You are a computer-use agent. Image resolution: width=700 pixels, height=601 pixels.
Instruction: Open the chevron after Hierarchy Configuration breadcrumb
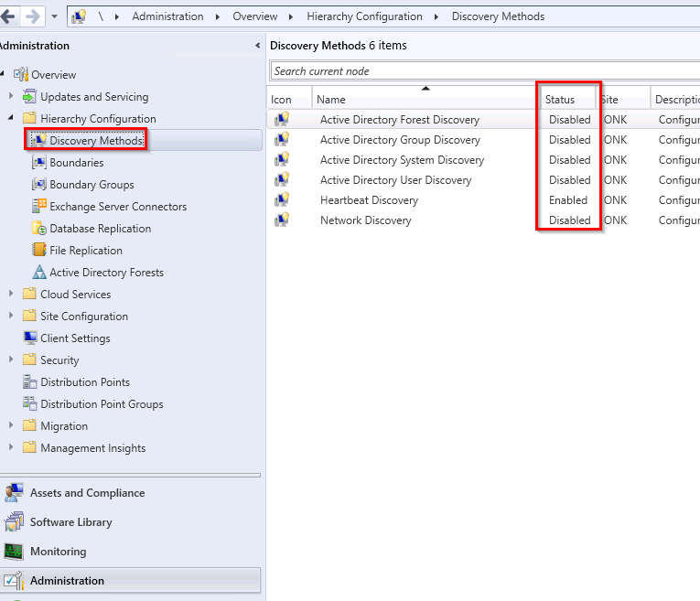click(x=436, y=17)
